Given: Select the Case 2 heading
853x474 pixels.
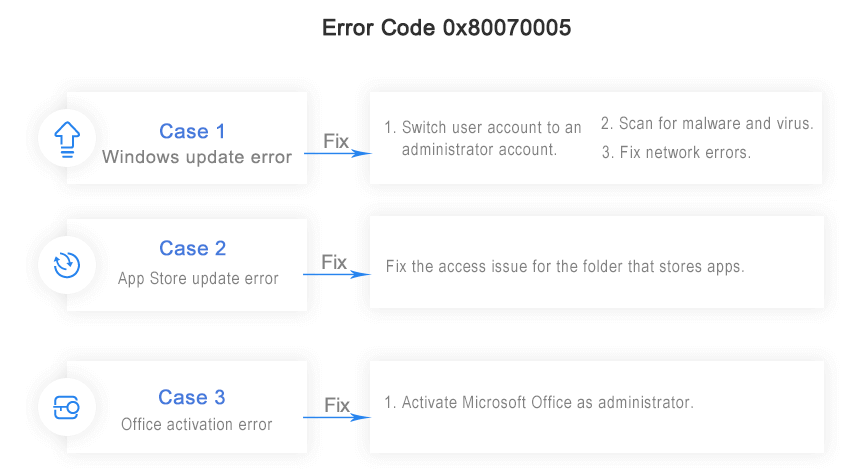Looking at the screenshot, I should click(x=192, y=248).
